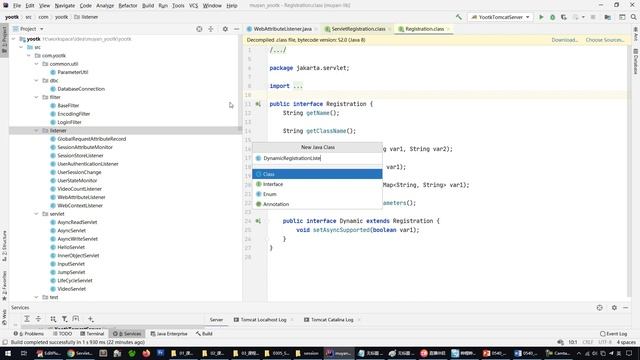Open the Refactor menu
Image resolution: width=640 pixels, height=360 pixels.
pyautogui.click(x=128, y=6)
